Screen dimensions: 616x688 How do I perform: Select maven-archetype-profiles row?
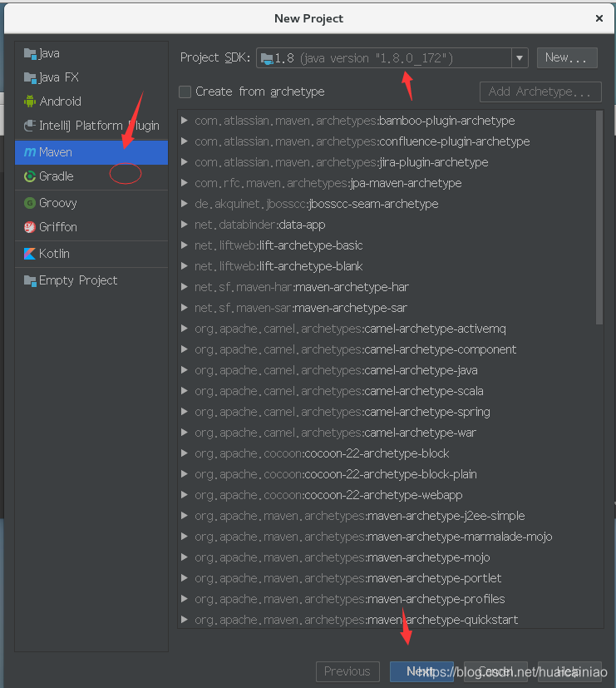pyautogui.click(x=387, y=599)
